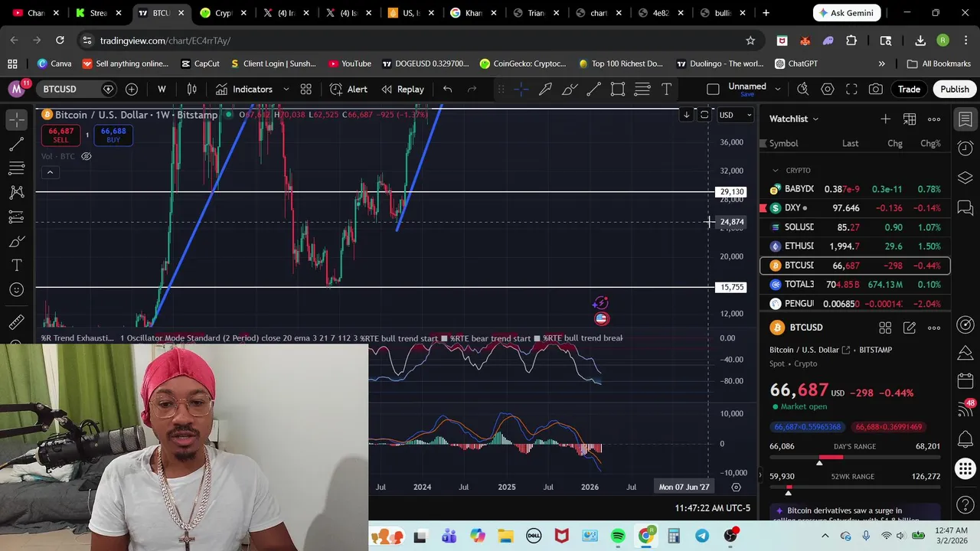Viewport: 980px width, 551px height.
Task: Open the emoji and icons tool
Action: pos(16,289)
